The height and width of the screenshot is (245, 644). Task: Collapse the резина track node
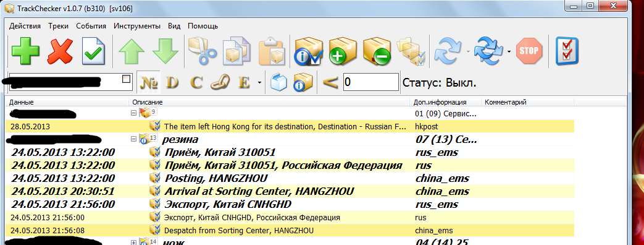pyautogui.click(x=133, y=139)
